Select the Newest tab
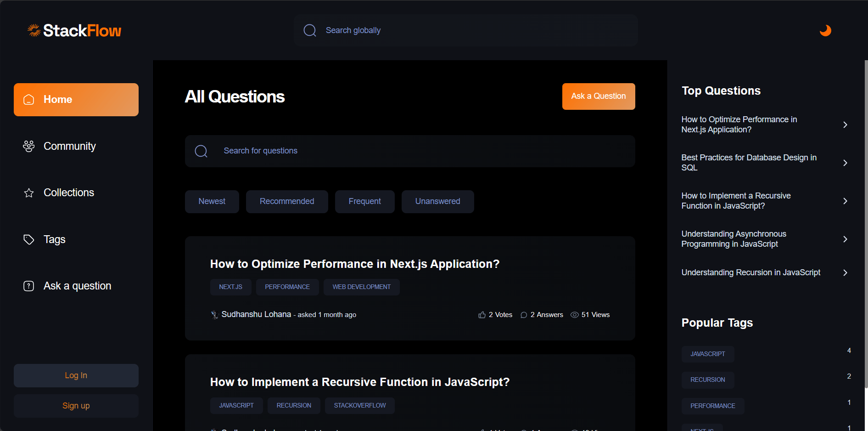Screen dimensions: 868x431 point(212,201)
